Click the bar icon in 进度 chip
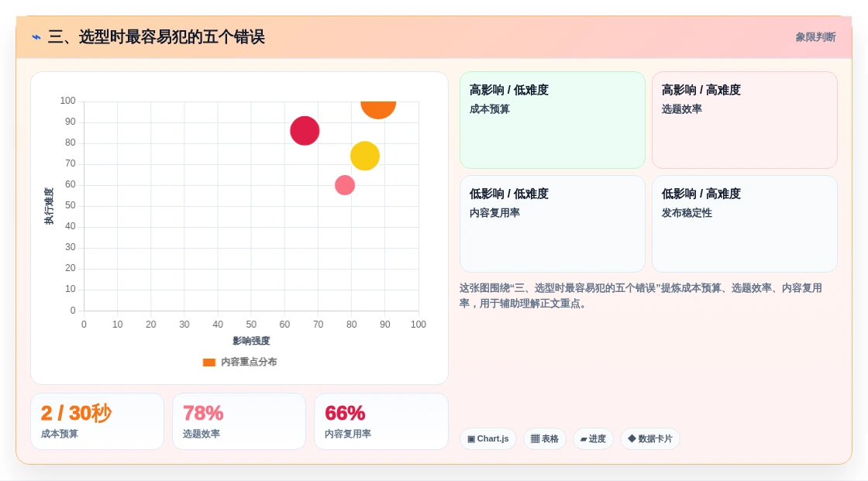Viewport: 868px width, 481px height. tap(584, 439)
